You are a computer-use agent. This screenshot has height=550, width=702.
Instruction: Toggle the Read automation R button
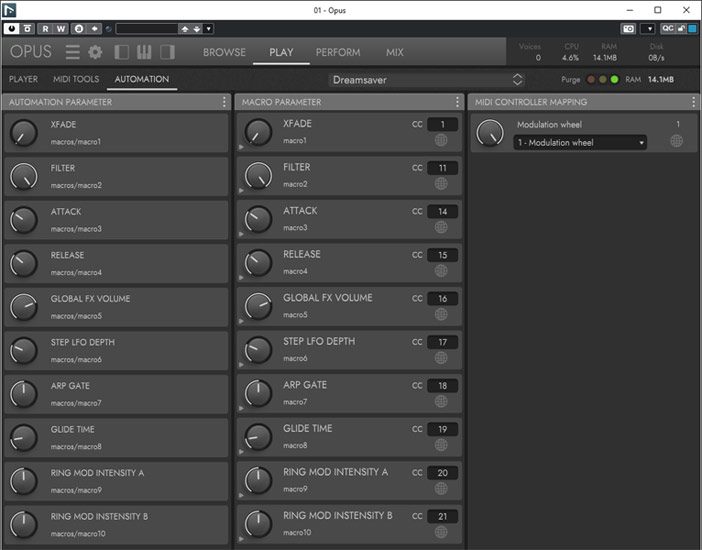45,29
